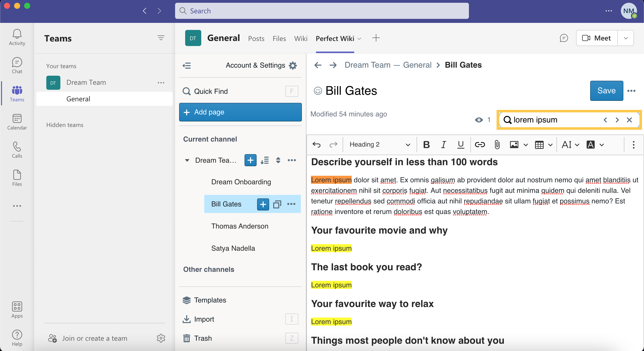Open the Activity feed
The image size is (644, 351).
click(x=17, y=37)
